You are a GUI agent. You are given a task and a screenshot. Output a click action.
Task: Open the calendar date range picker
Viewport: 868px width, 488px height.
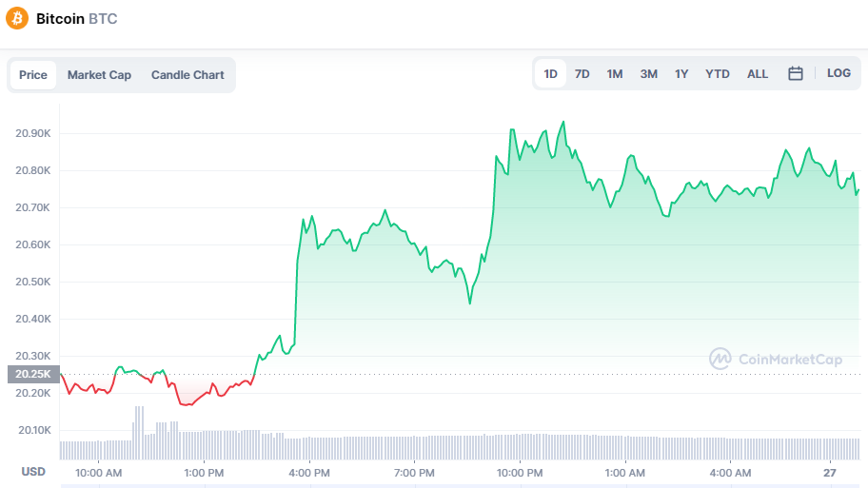(796, 74)
